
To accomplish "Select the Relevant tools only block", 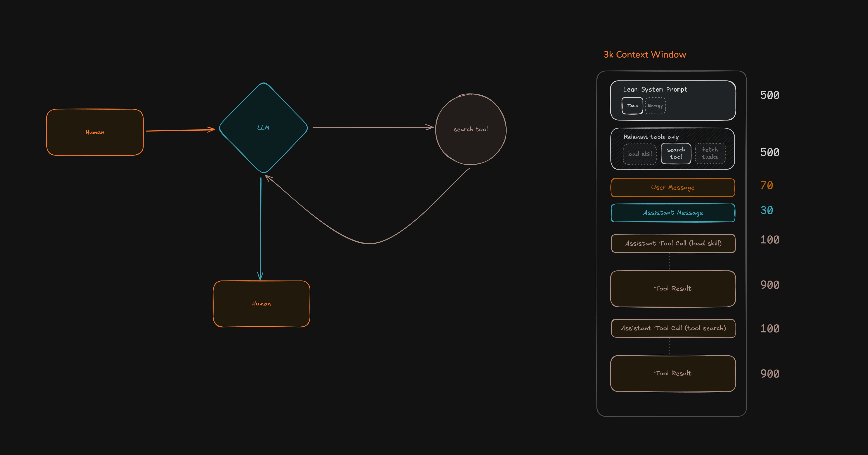I will 672,149.
